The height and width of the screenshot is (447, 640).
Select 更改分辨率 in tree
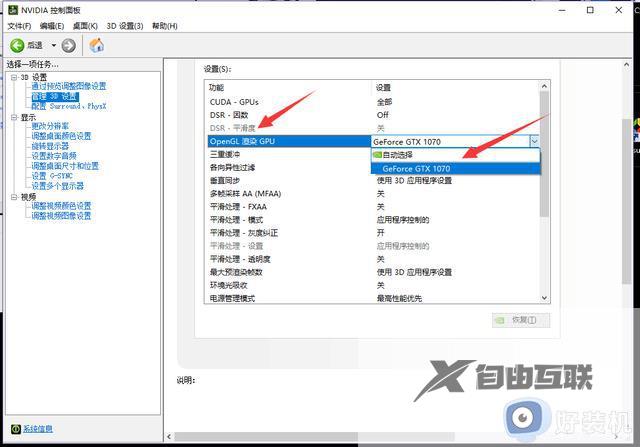pos(50,126)
